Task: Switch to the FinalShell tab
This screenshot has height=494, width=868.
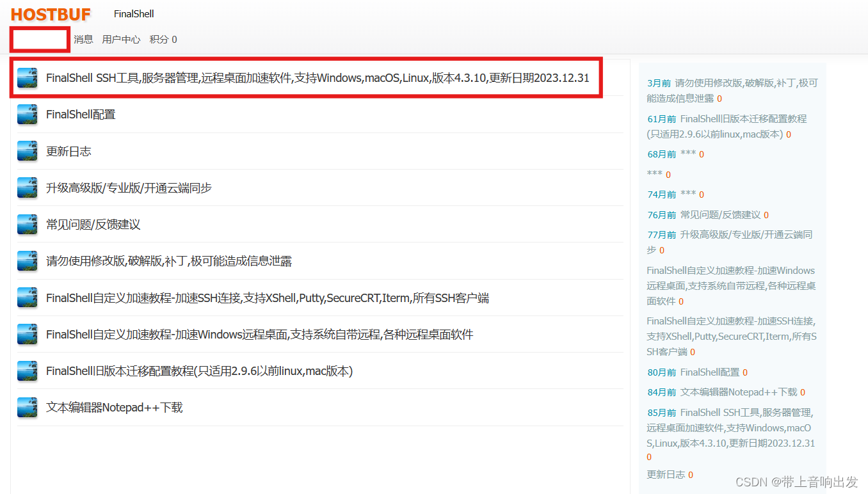Action: click(133, 13)
